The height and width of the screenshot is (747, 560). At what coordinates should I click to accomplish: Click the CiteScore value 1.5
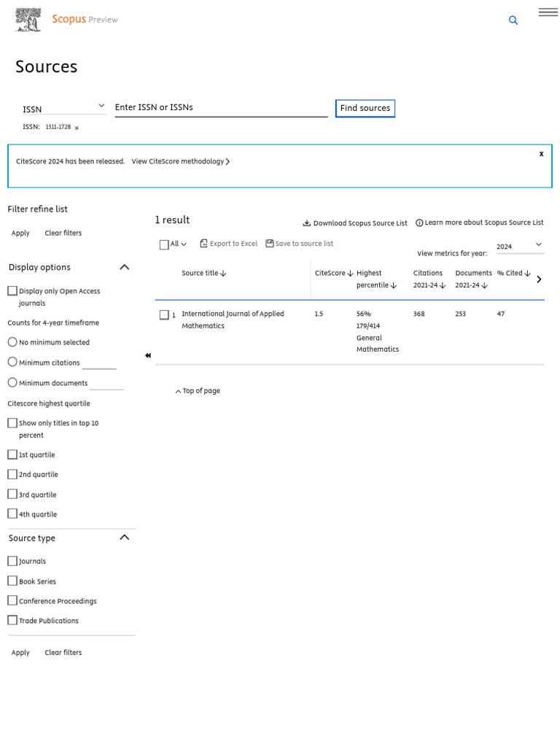coord(319,314)
